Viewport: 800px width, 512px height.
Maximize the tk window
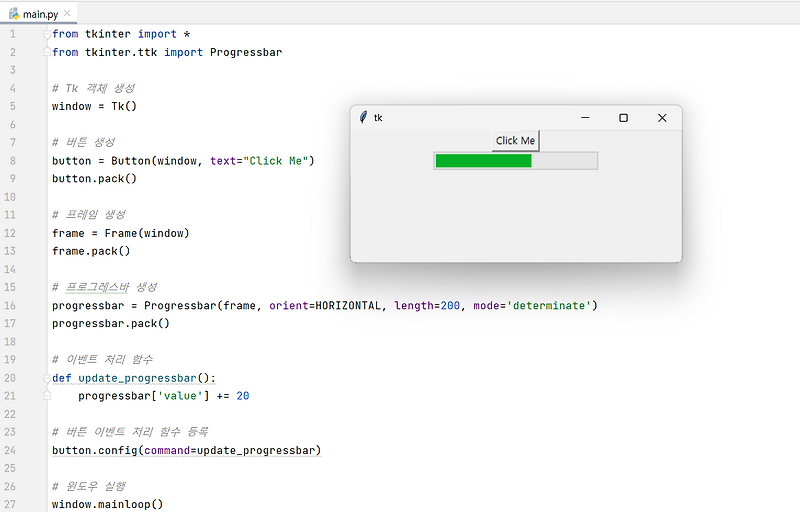click(x=623, y=118)
